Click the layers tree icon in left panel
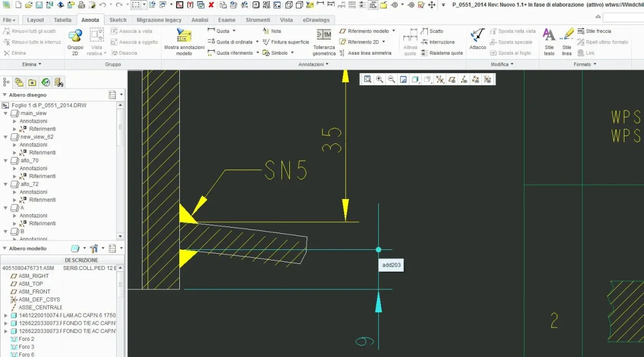The height and width of the screenshot is (357, 644). click(x=19, y=83)
